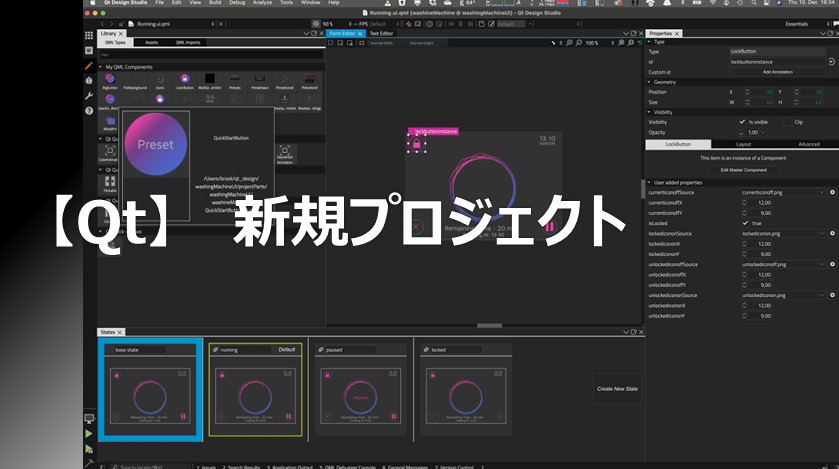Open the Issues output pane
This screenshot has height=469, width=839.
(207, 466)
